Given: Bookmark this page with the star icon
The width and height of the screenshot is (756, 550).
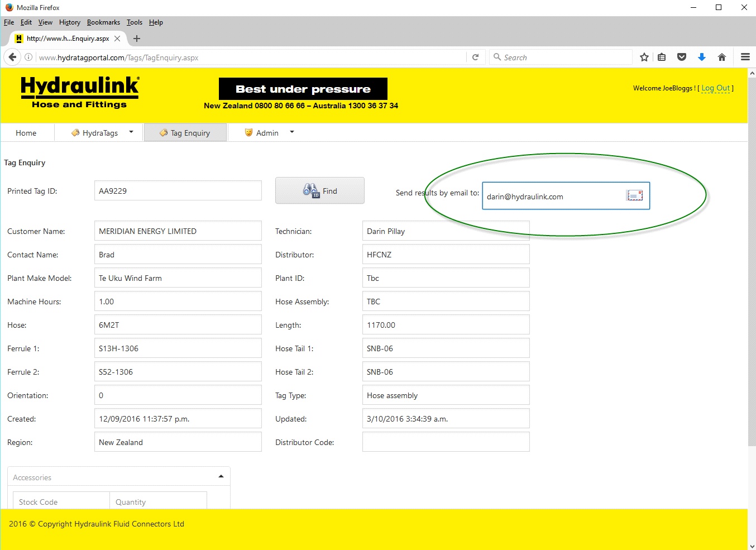Looking at the screenshot, I should (644, 57).
